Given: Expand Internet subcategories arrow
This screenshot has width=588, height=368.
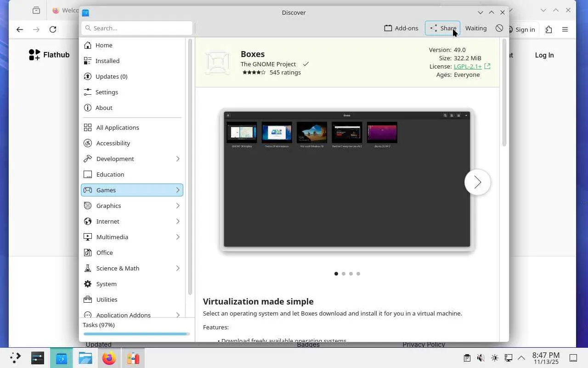Looking at the screenshot, I should click(x=178, y=221).
